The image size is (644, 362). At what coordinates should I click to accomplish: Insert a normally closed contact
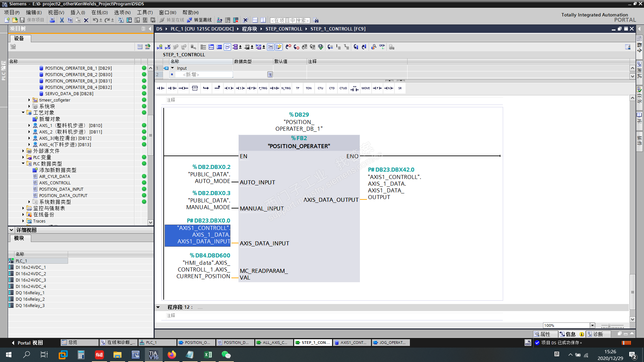click(172, 88)
